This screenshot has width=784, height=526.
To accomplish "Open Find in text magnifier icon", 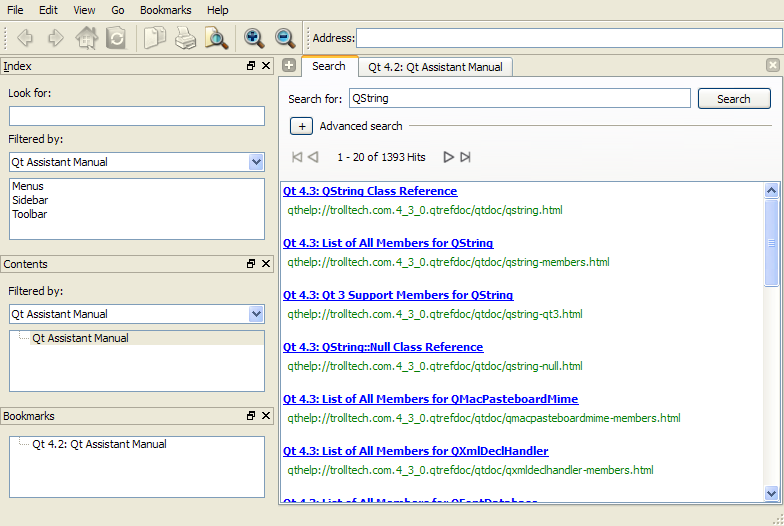I will [x=216, y=38].
